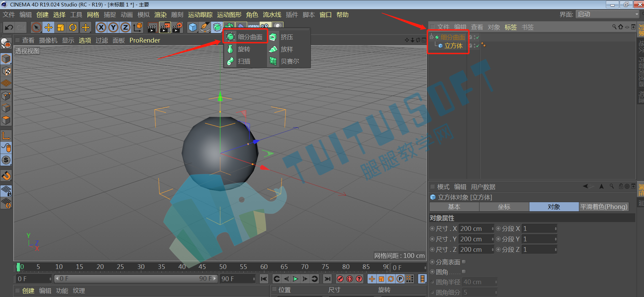Screen dimensions: 644x297
Task: Toggle Z-axis lock button
Action: click(125, 27)
